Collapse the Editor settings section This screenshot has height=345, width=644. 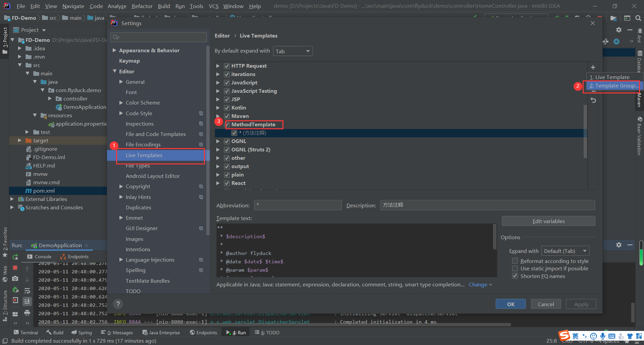[114, 71]
